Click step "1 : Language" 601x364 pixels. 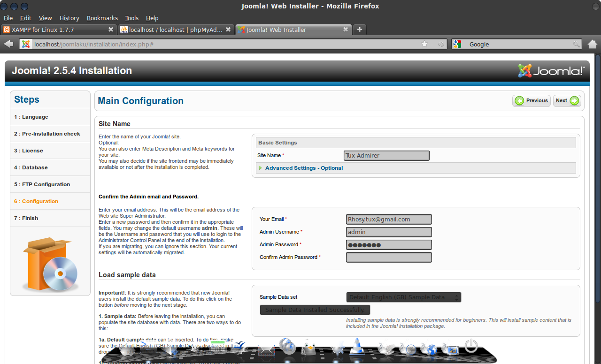(x=31, y=117)
